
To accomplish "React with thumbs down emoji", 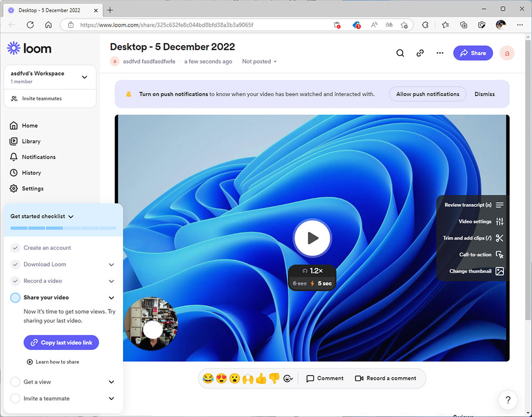I will point(274,378).
